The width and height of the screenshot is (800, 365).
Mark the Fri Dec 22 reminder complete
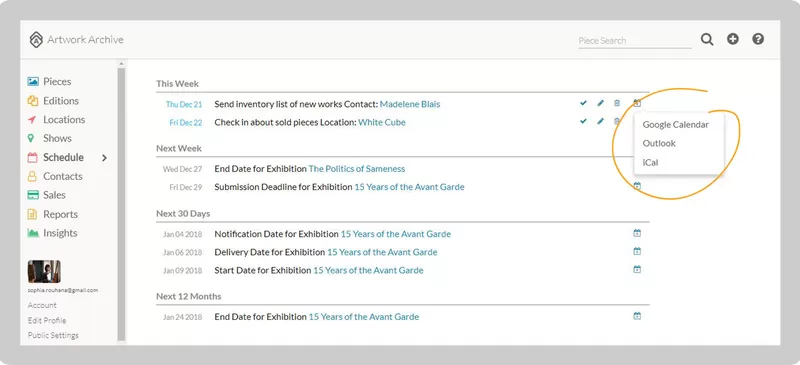point(583,121)
